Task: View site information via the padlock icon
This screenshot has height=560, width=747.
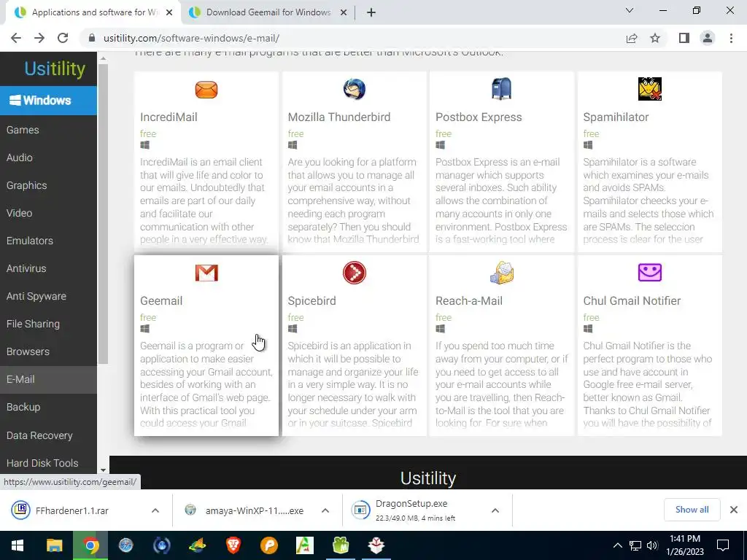Action: coord(92,38)
